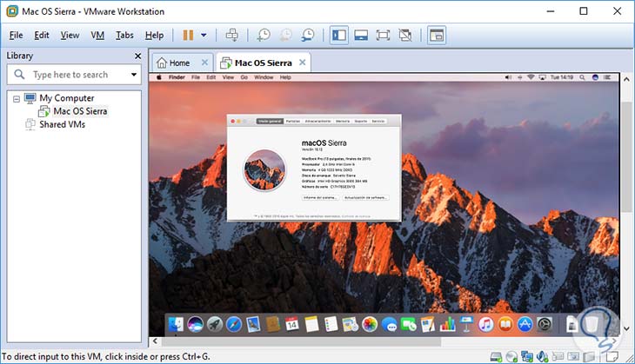Open the View menu in VMware
The width and height of the screenshot is (635, 364).
[70, 36]
